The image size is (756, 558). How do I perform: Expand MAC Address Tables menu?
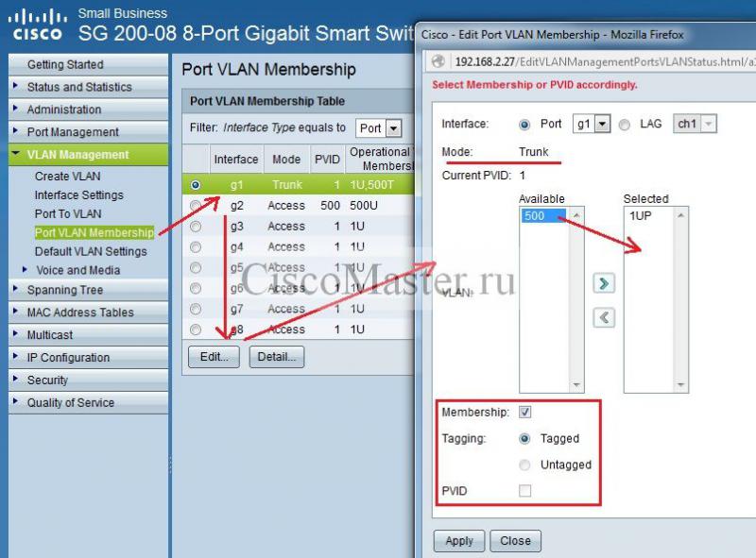[89, 313]
